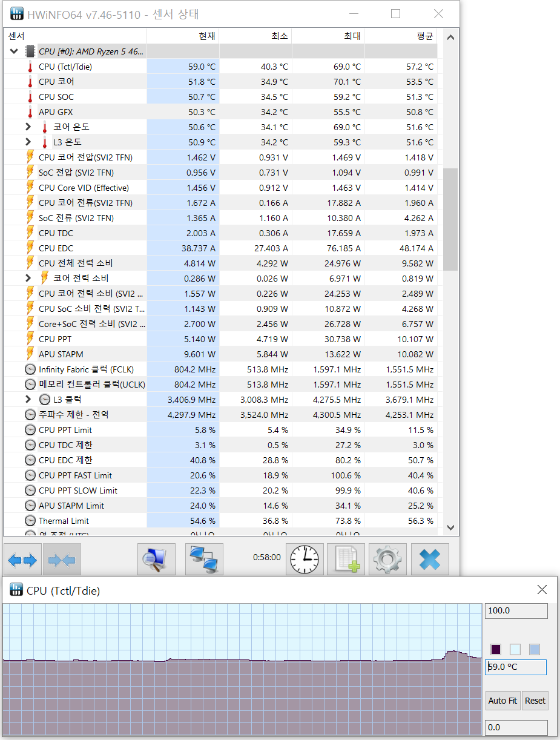Viewport: 560px width, 740px height.
Task: Click the elapsed time 0:58:00 text
Action: coord(267,557)
